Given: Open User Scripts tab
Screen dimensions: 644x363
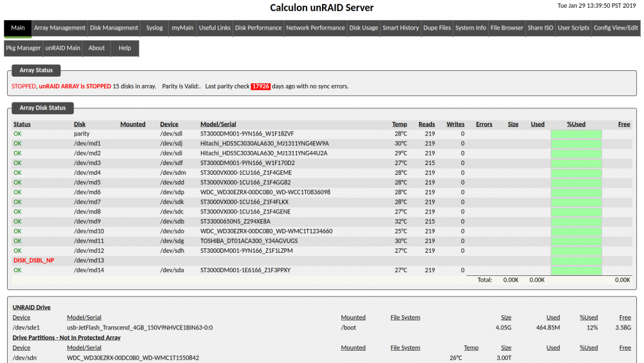Looking at the screenshot, I should (573, 28).
